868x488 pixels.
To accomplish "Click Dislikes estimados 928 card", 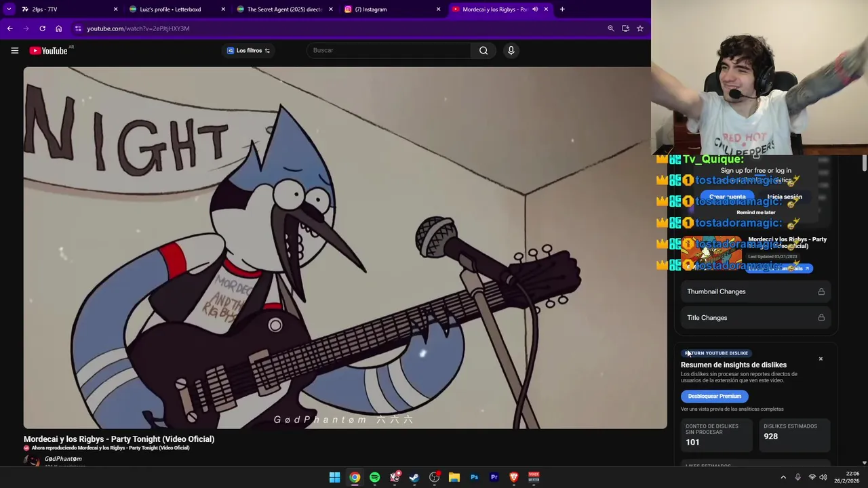I will 794,435.
